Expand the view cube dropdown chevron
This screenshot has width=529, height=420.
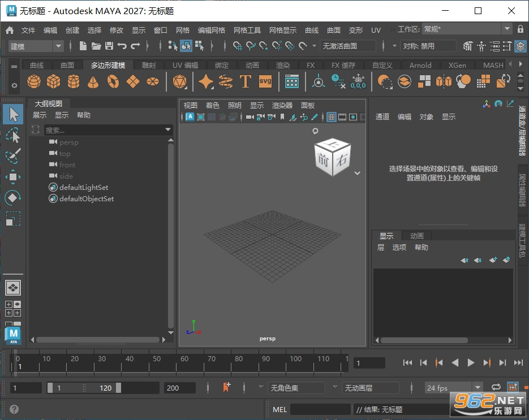(357, 174)
